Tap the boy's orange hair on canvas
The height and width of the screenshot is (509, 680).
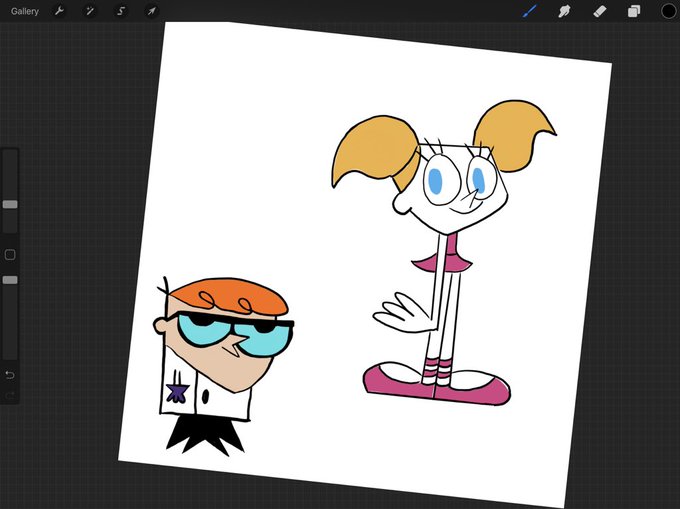(x=230, y=296)
